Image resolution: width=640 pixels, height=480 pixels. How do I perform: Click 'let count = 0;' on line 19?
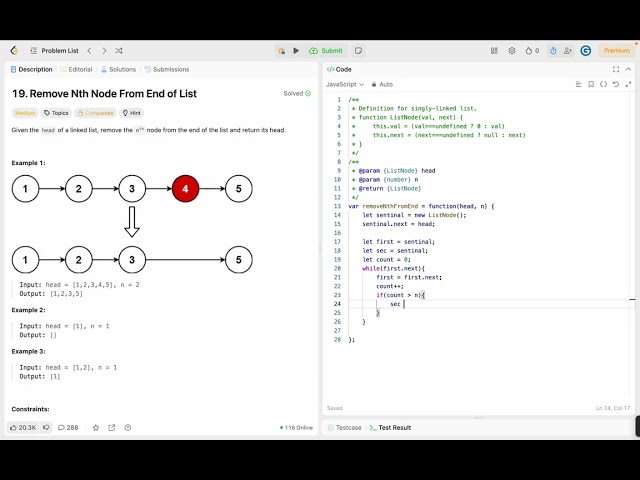[x=387, y=260]
